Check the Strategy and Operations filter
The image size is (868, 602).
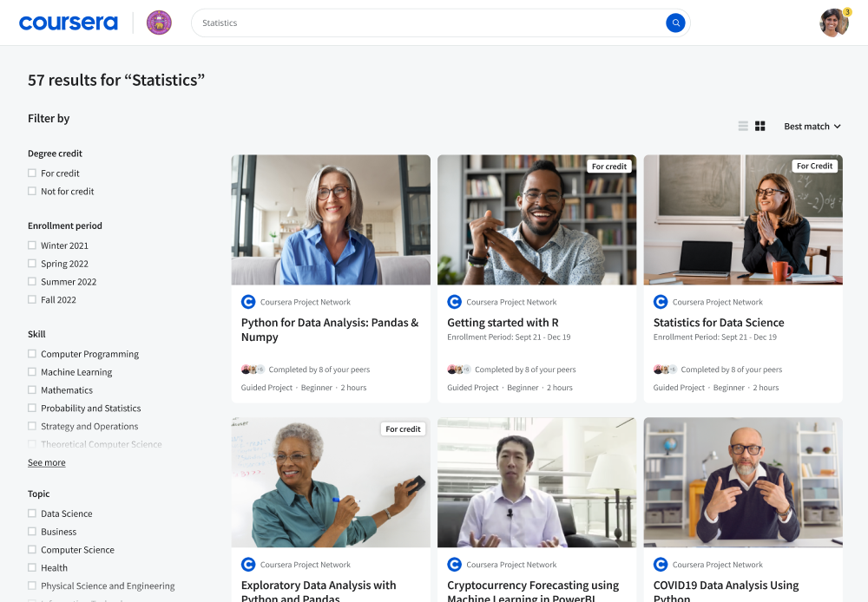(32, 426)
